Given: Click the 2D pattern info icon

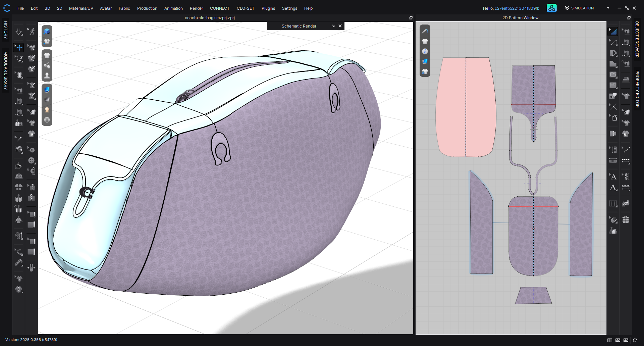Looking at the screenshot, I should click(425, 51).
